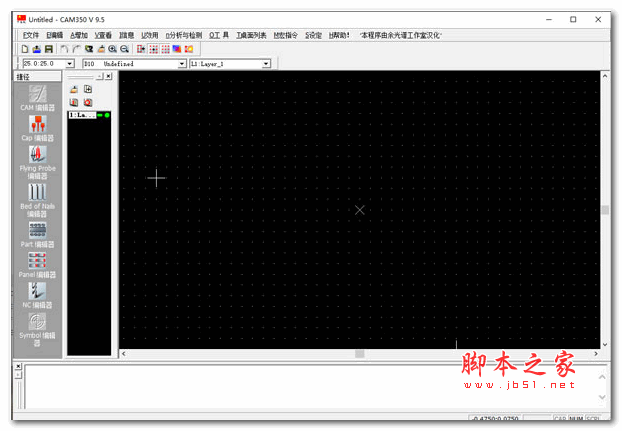Click the Undo arrow icon
This screenshot has height=431, width=622.
pos(64,49)
